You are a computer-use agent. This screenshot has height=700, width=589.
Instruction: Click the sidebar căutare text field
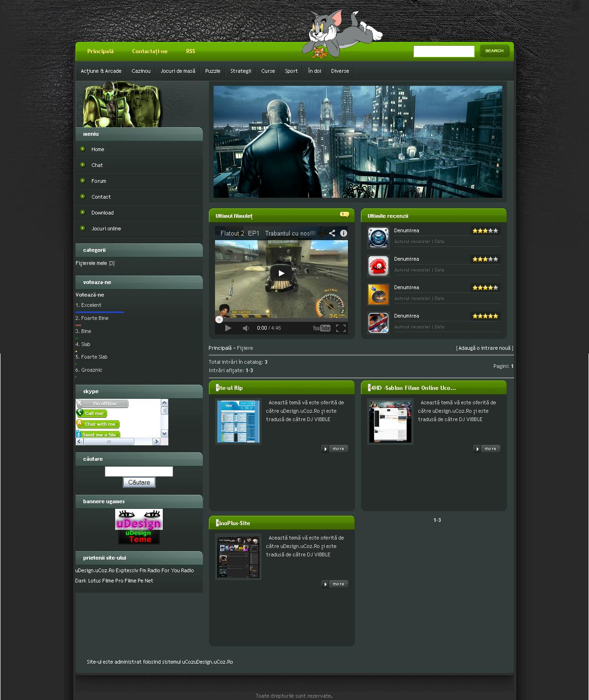(139, 471)
